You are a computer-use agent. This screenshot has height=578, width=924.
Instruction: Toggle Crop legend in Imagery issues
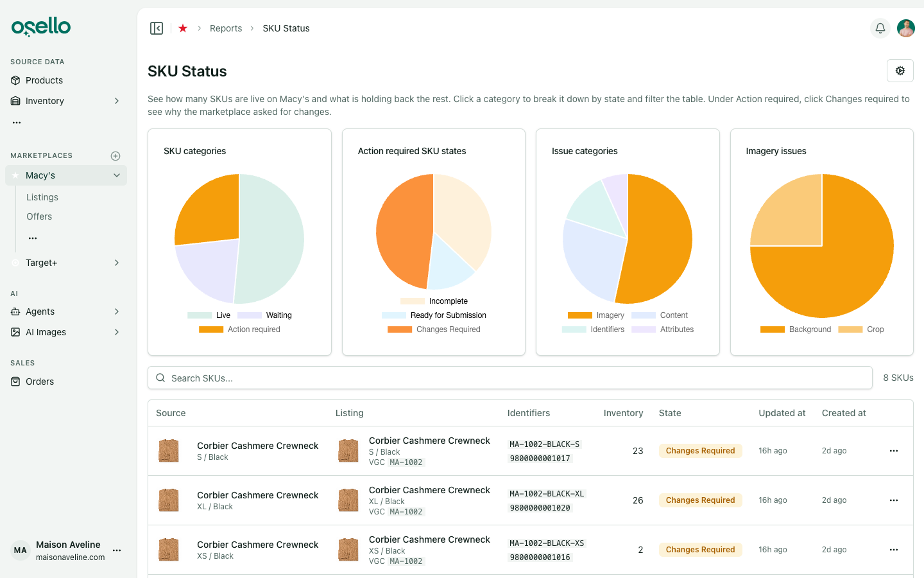click(x=860, y=329)
